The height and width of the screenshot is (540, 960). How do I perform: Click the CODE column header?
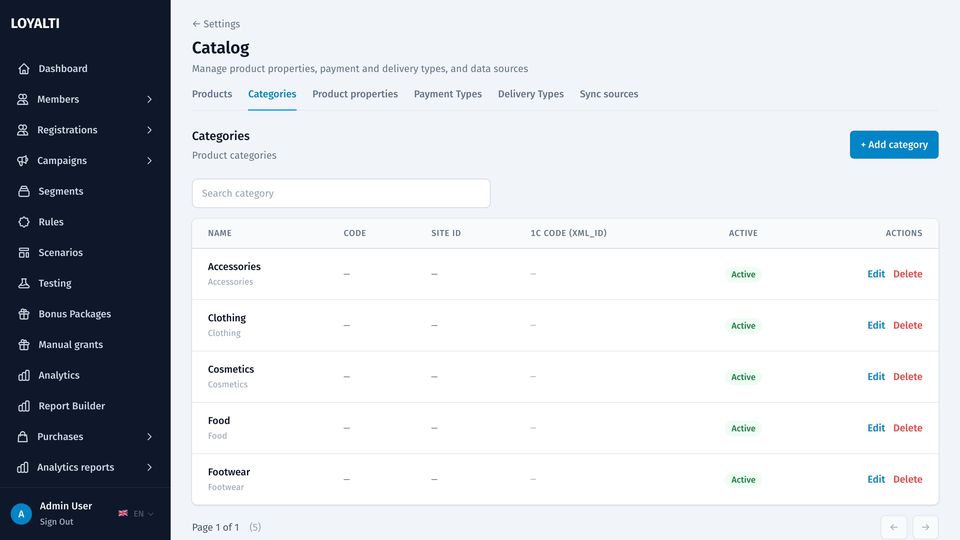tap(354, 233)
